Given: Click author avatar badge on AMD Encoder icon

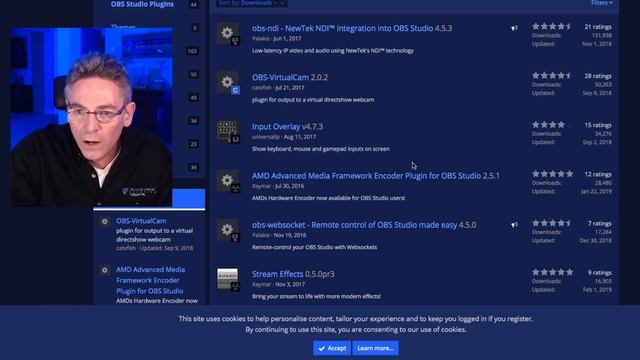Looking at the screenshot, I should [236, 188].
